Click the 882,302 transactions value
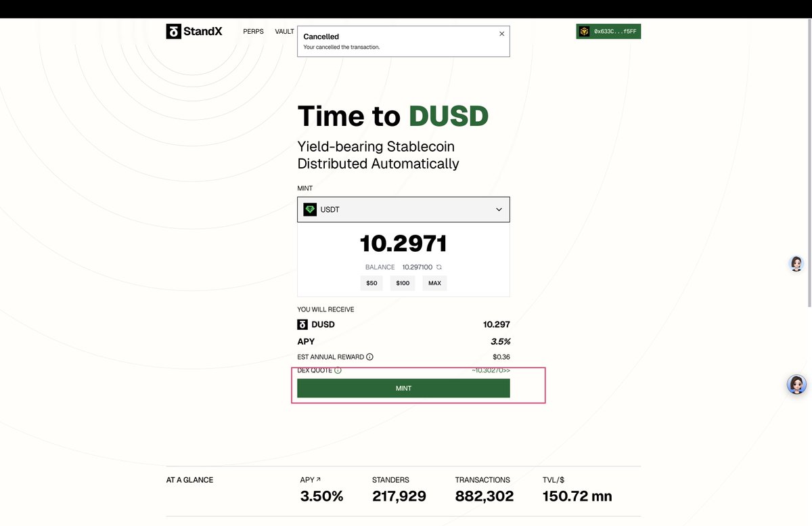Screen dimensions: 812x526 [484, 496]
